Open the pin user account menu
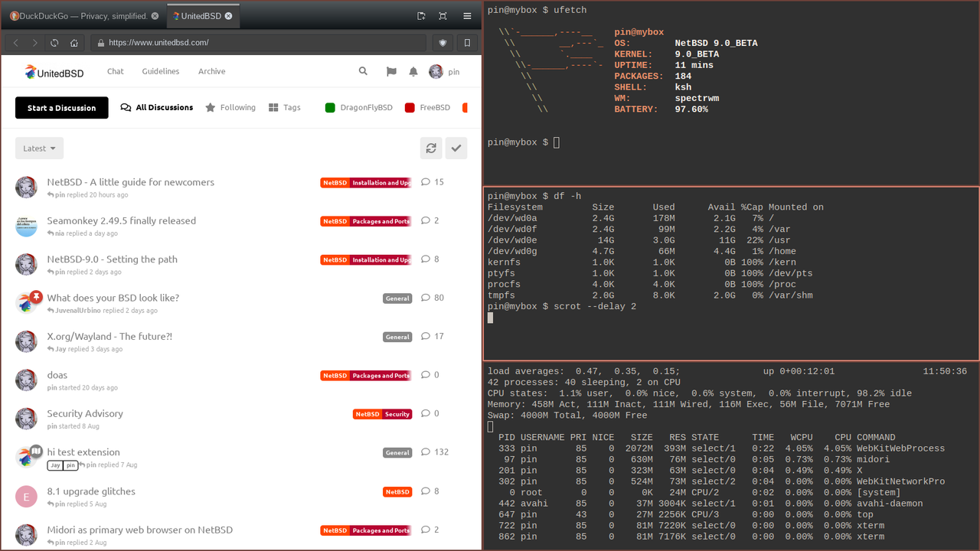 (444, 71)
